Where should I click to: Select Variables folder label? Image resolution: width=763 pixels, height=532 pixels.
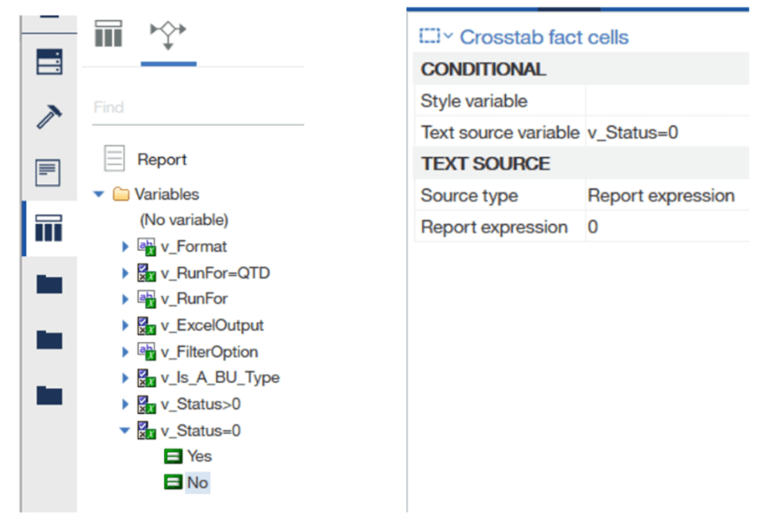167,194
